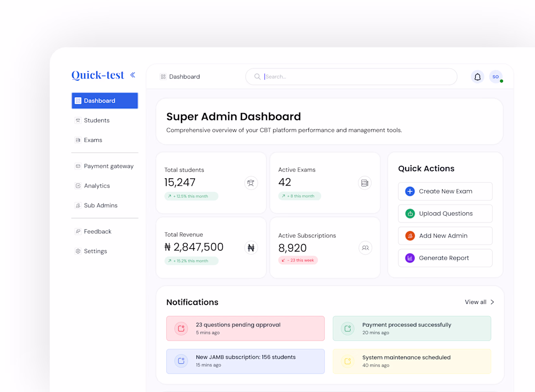Click the graduation cap icon in Total students
The width and height of the screenshot is (535, 392).
click(251, 183)
